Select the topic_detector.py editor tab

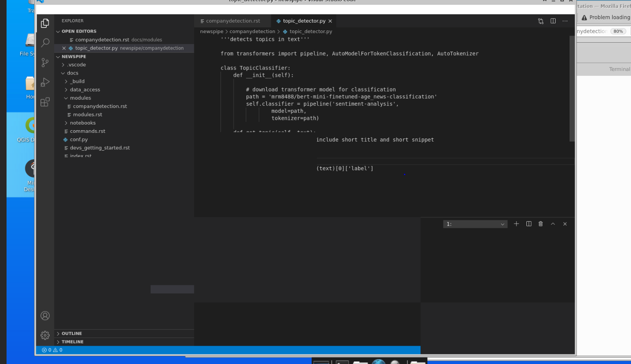(304, 21)
